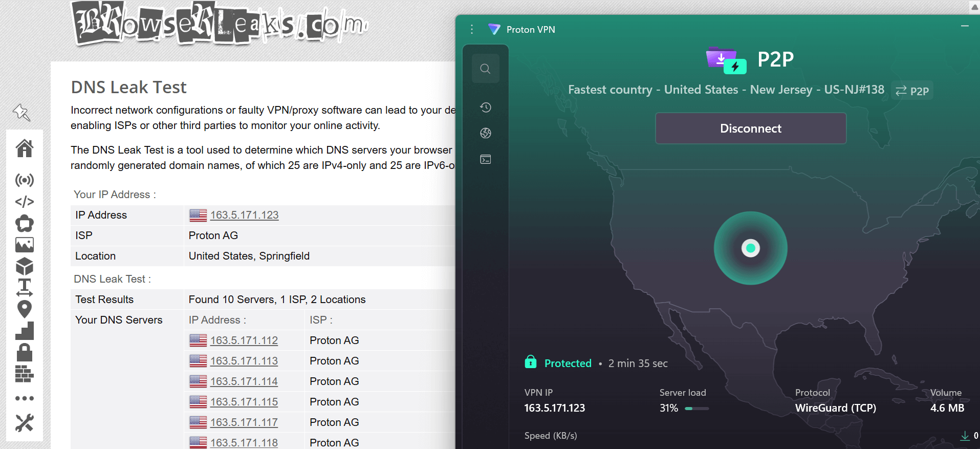Open the three-dots more icon in sidebar
The image size is (980, 449).
pos(25,398)
